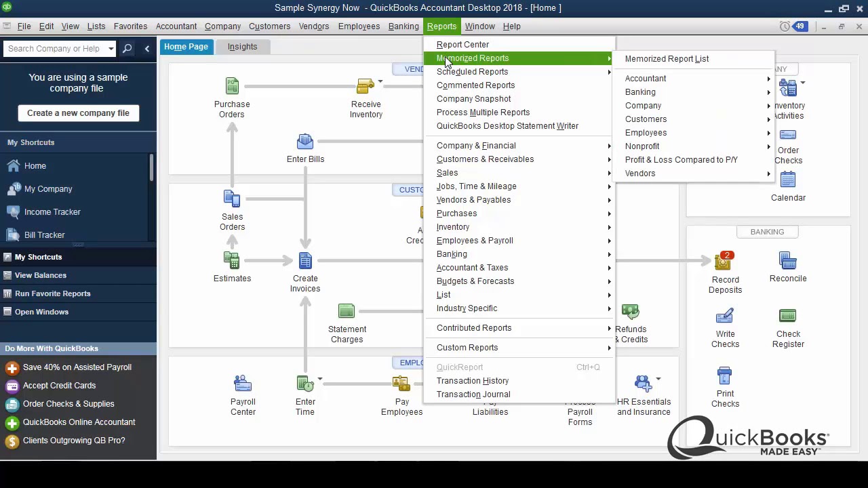Open the Statement Charges icon
This screenshot has height=488, width=868.
click(347, 311)
